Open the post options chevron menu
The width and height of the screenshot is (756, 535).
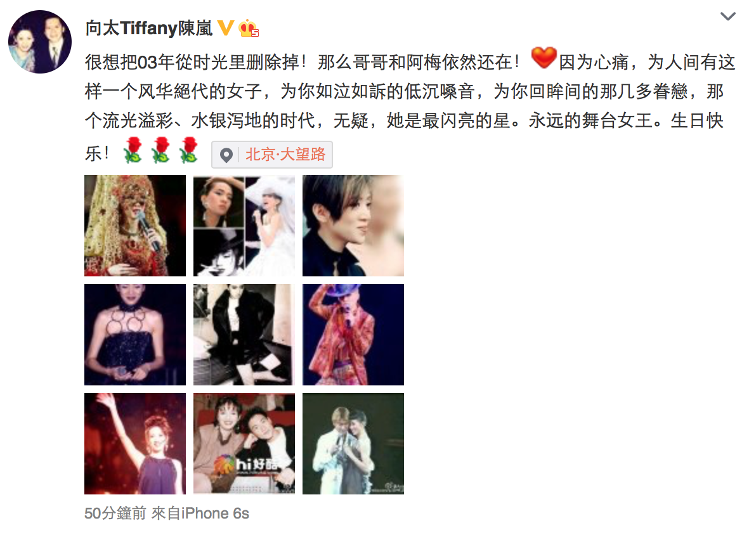(727, 16)
